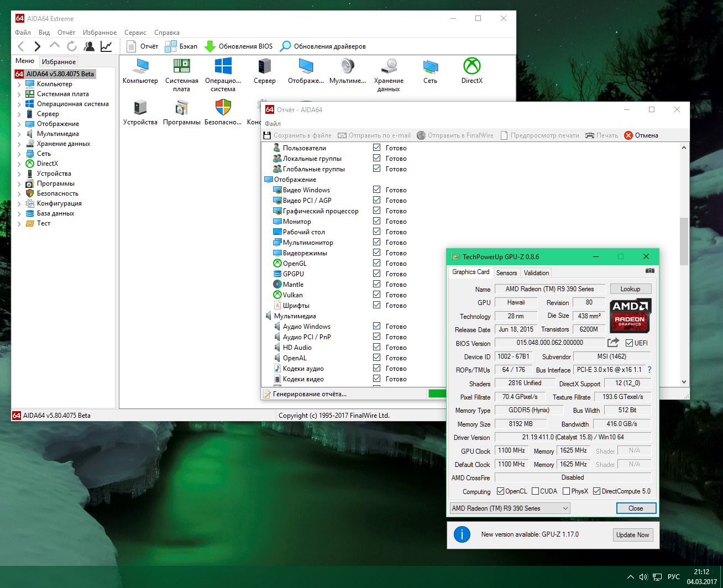Image resolution: width=723 pixels, height=588 pixels.
Task: Open the Сервер icon in main pane
Action: tap(265, 71)
